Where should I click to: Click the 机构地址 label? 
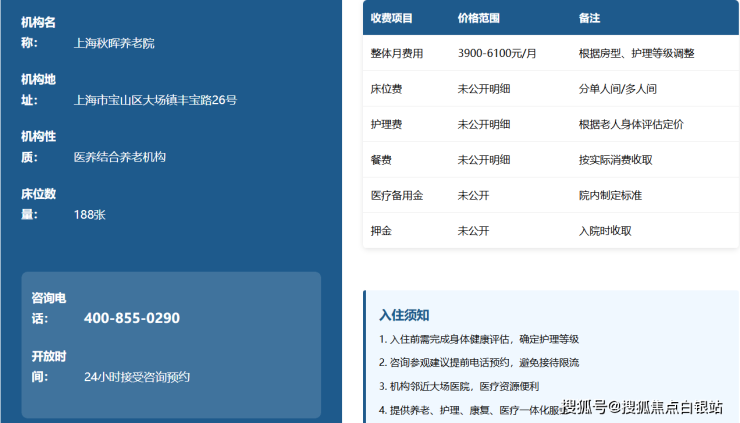[38, 90]
